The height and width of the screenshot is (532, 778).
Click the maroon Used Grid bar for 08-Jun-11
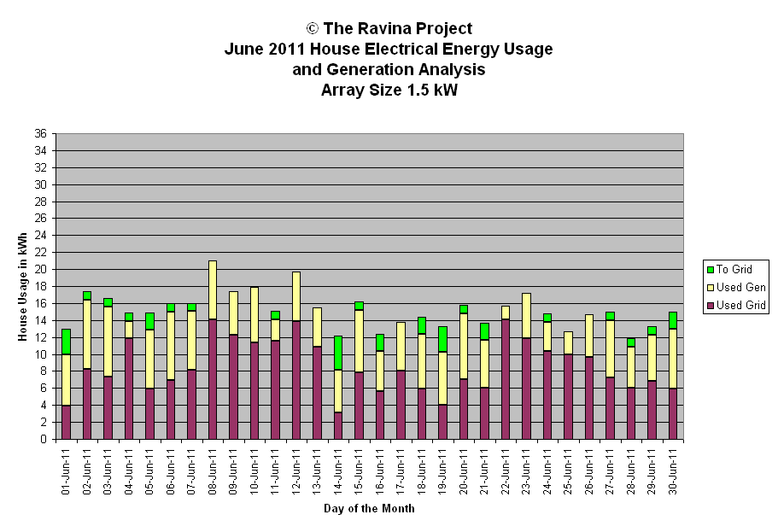(x=213, y=380)
